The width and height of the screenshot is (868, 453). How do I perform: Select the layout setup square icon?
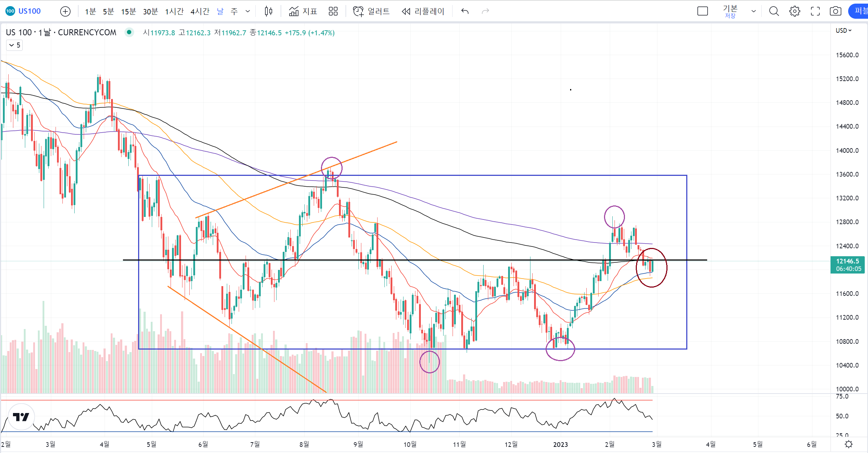click(702, 12)
